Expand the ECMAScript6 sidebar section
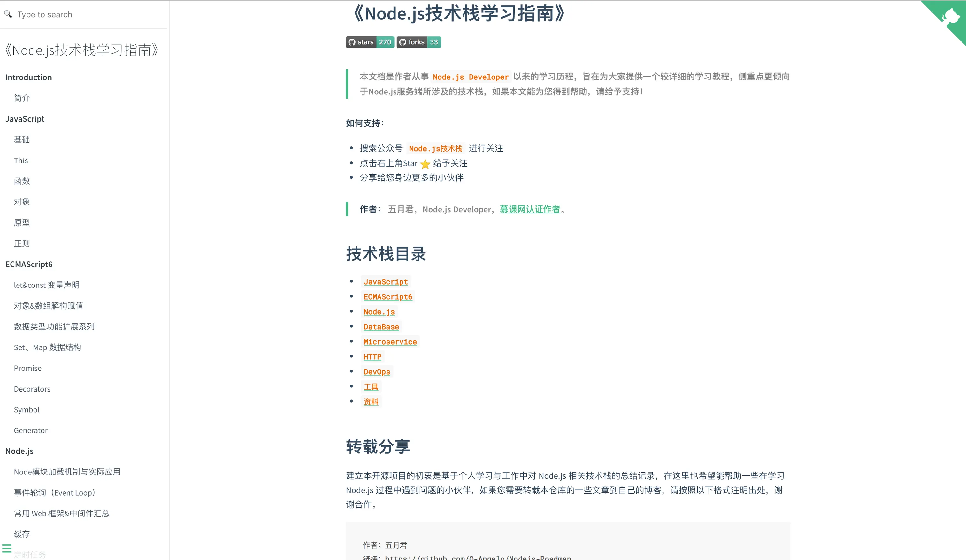 29,264
